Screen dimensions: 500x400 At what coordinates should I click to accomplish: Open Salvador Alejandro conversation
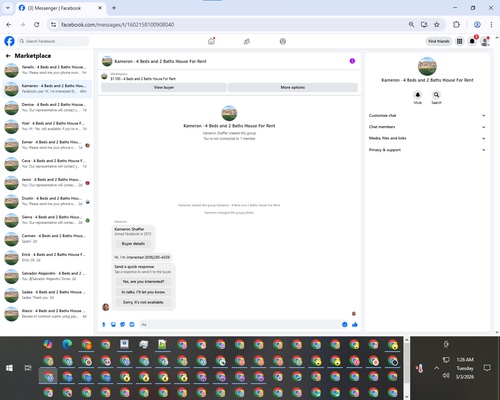click(x=47, y=276)
